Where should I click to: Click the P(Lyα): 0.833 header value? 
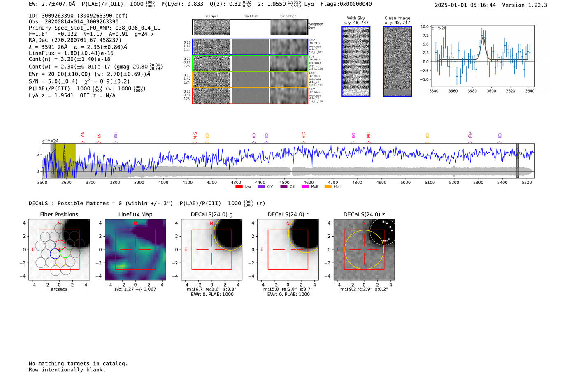pos(182,4)
